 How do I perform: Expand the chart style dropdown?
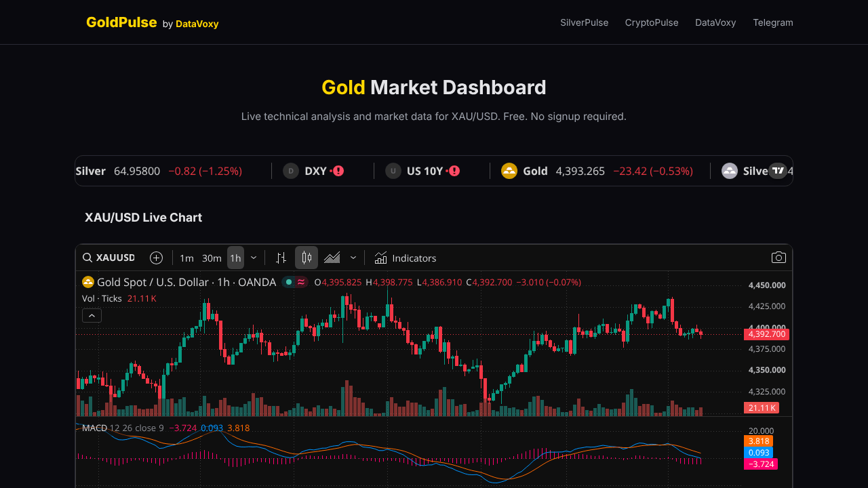point(353,258)
